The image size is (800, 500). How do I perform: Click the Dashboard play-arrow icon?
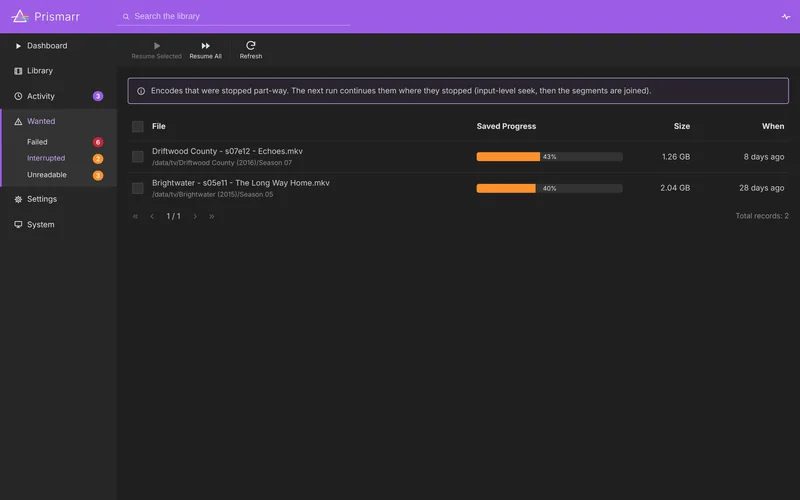point(18,46)
